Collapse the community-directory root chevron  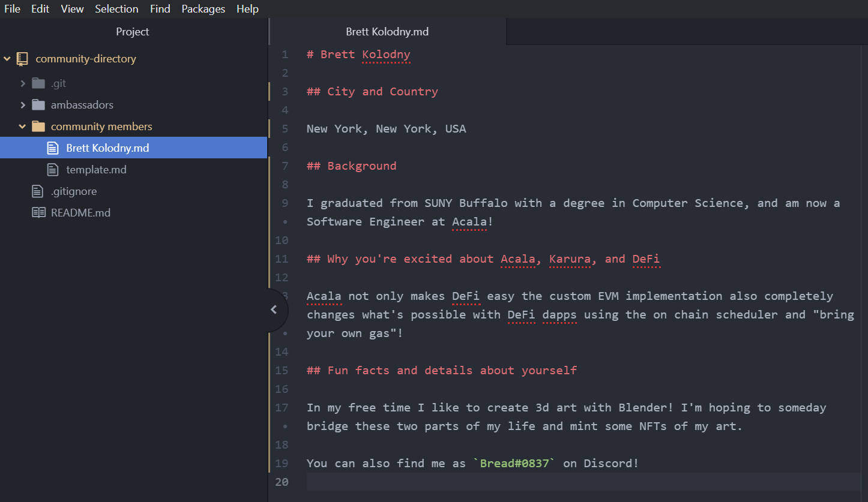tap(7, 59)
